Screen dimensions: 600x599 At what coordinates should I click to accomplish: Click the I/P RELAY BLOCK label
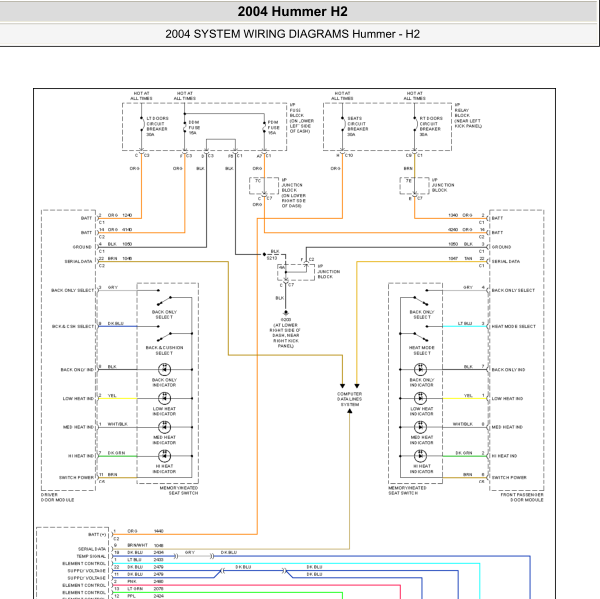[468, 115]
